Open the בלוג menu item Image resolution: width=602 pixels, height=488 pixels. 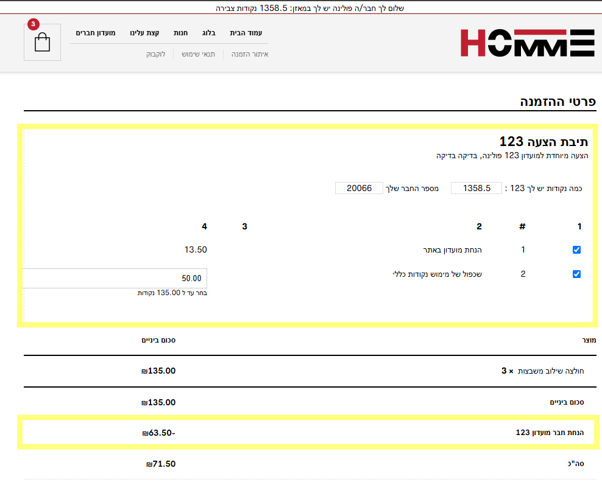(x=208, y=33)
